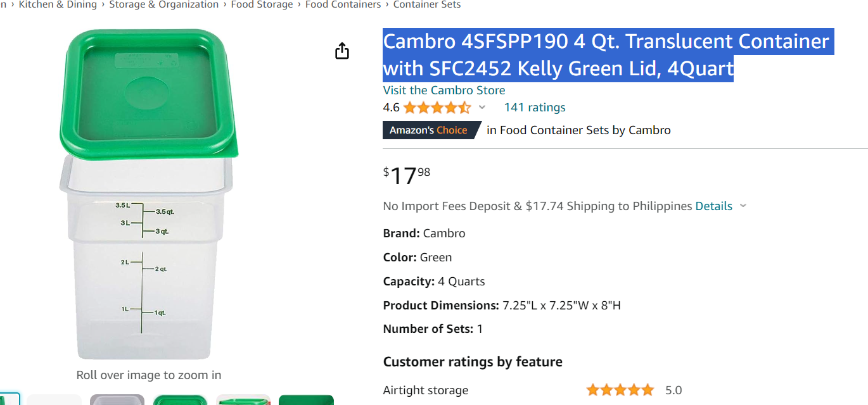Go to Food Containers breadcrumb

(343, 5)
